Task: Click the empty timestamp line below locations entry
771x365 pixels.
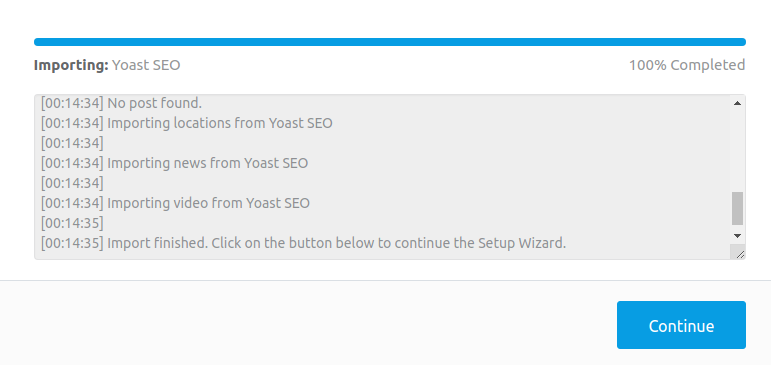Action: (x=72, y=143)
